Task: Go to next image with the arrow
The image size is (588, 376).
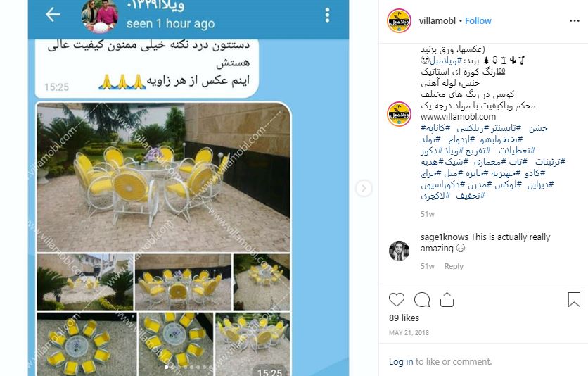Action: pos(364,189)
